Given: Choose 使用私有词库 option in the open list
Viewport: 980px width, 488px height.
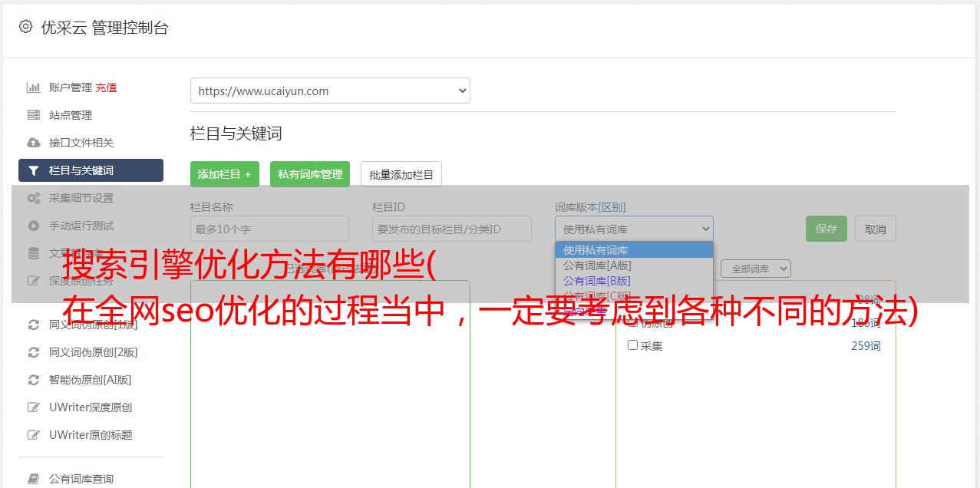Looking at the screenshot, I should 634,250.
